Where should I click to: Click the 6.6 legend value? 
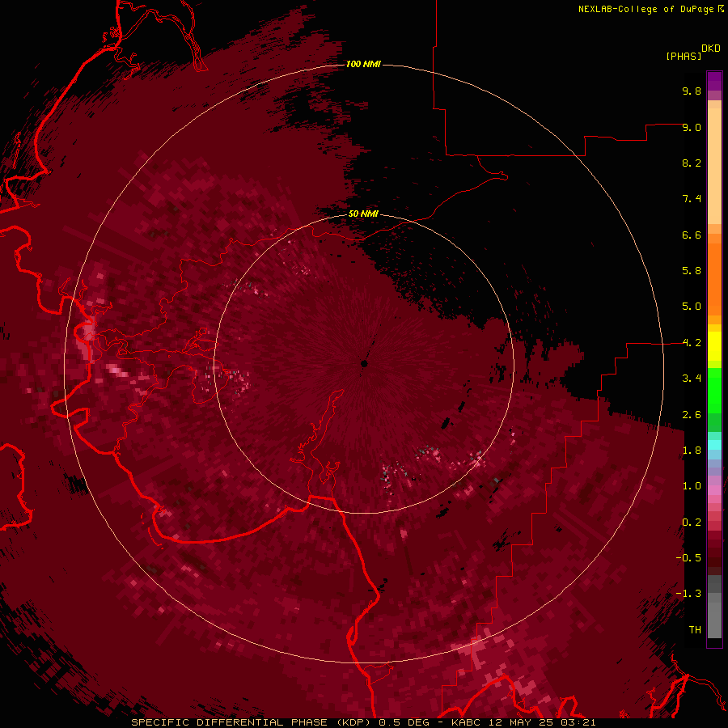point(692,235)
